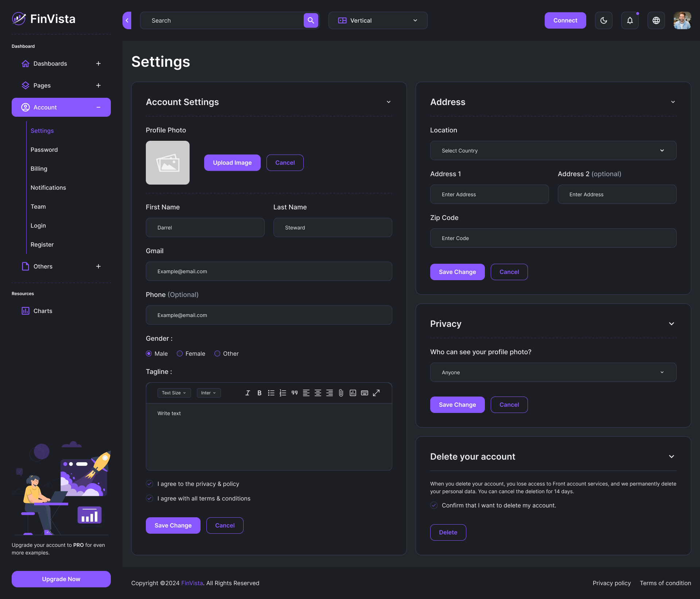Insert a numbered list in the tagline editor

click(283, 393)
